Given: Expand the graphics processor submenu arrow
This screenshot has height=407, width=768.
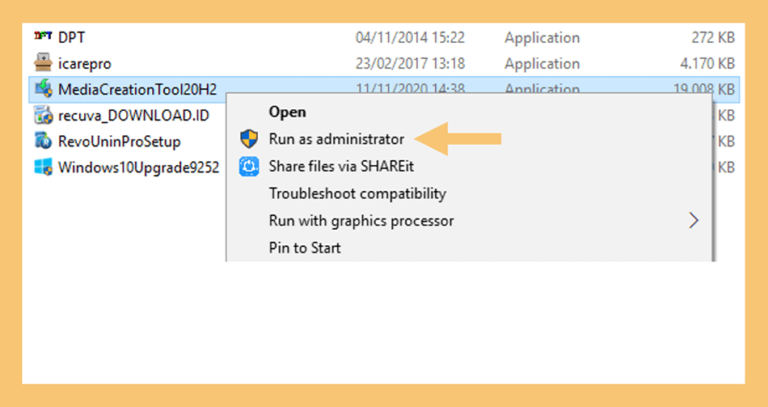Looking at the screenshot, I should tap(694, 221).
